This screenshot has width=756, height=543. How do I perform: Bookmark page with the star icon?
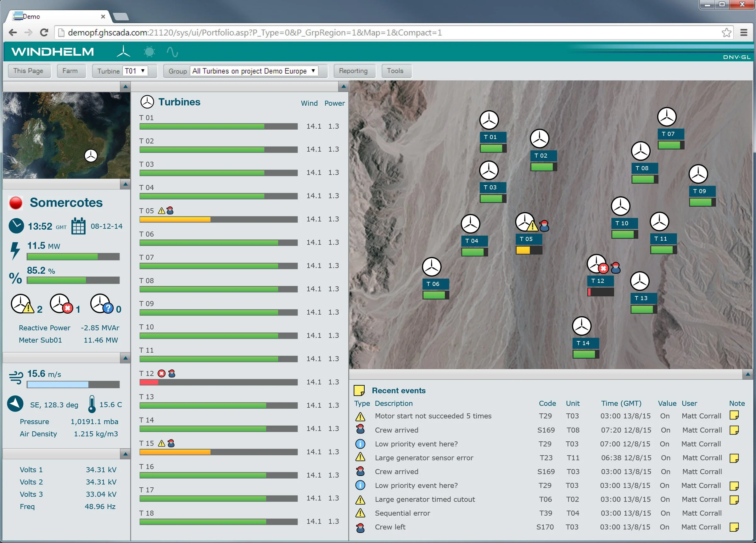727,33
